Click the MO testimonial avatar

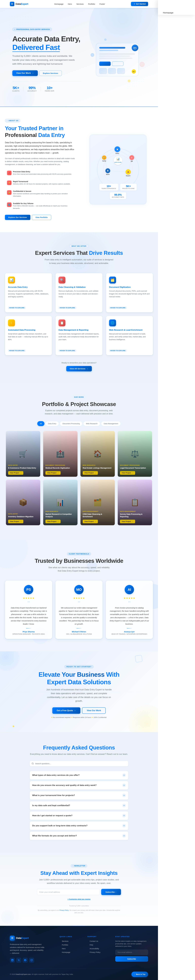[x=79, y=590]
